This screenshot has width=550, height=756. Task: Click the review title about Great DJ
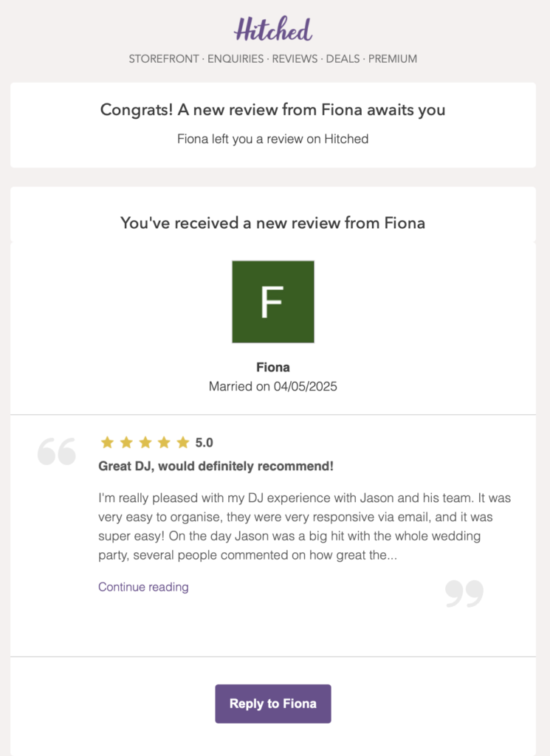(216, 467)
